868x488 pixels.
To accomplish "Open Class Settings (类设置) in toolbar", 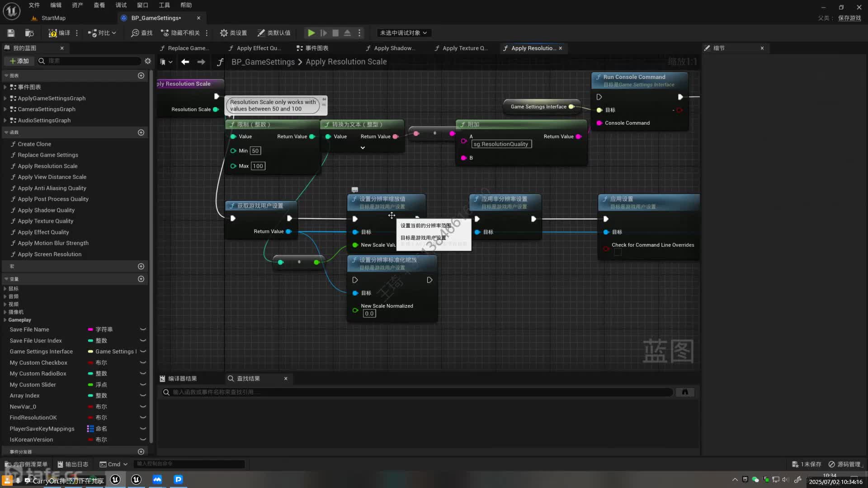I will tap(233, 33).
